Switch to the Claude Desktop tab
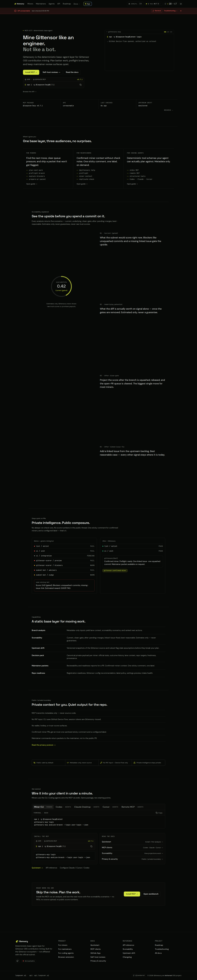Screen dimensions: 197x980 pos(87,807)
